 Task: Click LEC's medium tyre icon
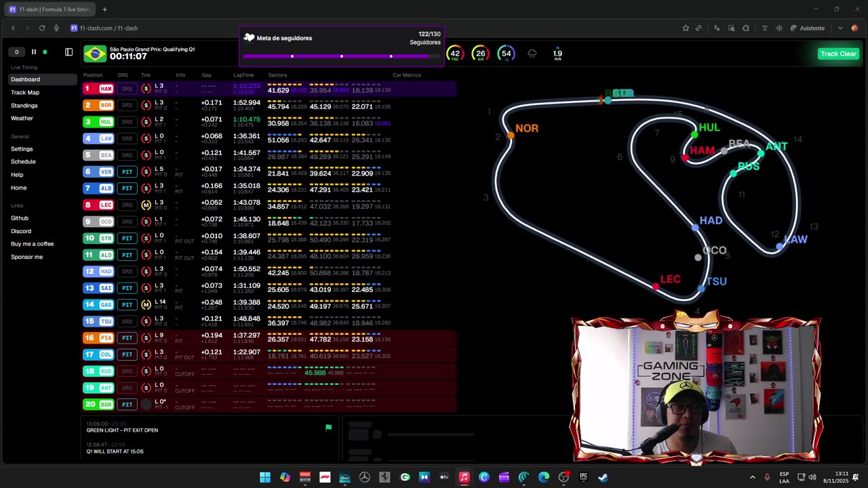pyautogui.click(x=146, y=205)
